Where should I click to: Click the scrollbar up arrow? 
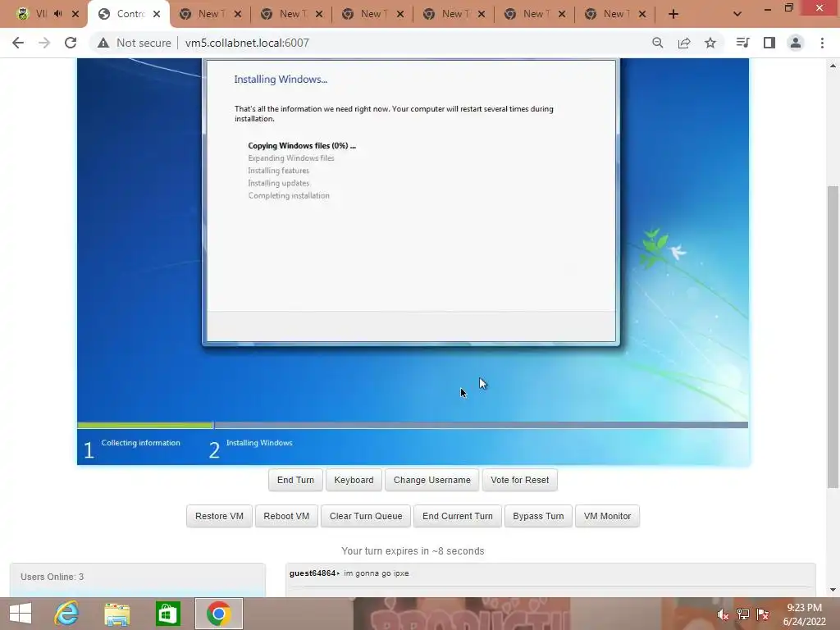[833, 66]
